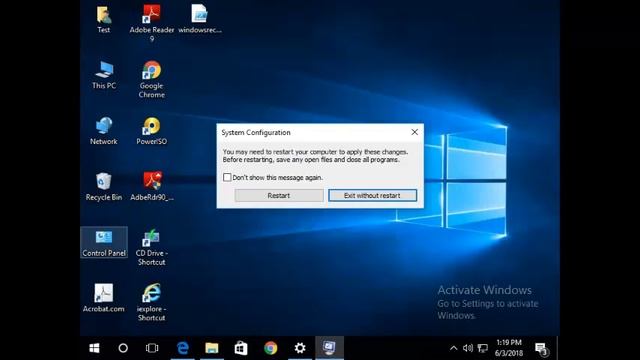Click the Show desktop strip
Viewport: 640px width, 360px height.
tap(558, 348)
